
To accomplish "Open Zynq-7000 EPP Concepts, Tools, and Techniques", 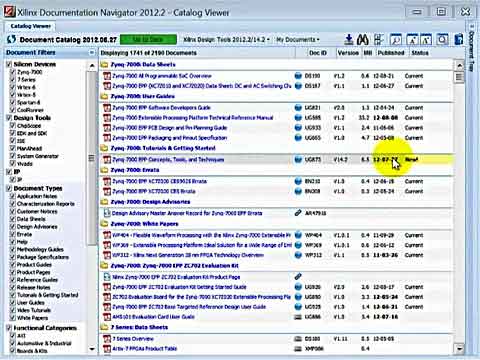I will [x=168, y=160].
